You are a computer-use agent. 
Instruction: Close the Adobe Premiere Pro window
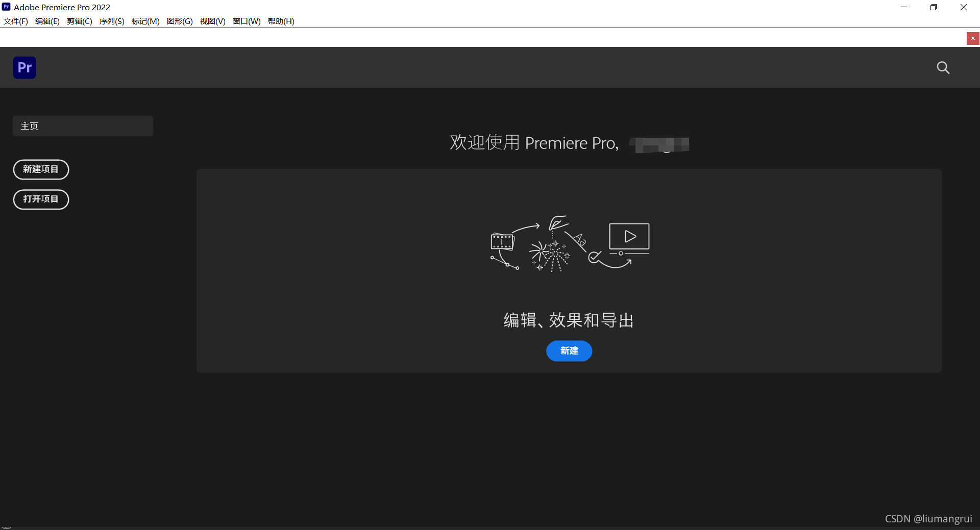click(x=964, y=7)
